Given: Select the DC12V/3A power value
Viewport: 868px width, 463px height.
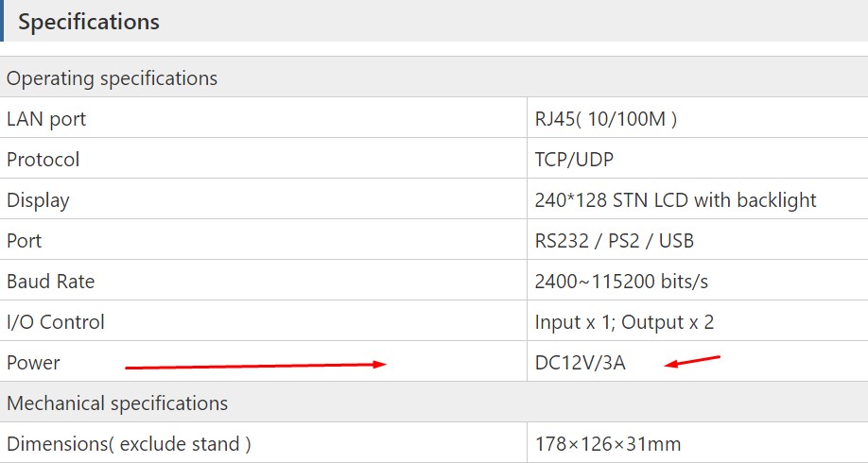Looking at the screenshot, I should click(580, 363).
